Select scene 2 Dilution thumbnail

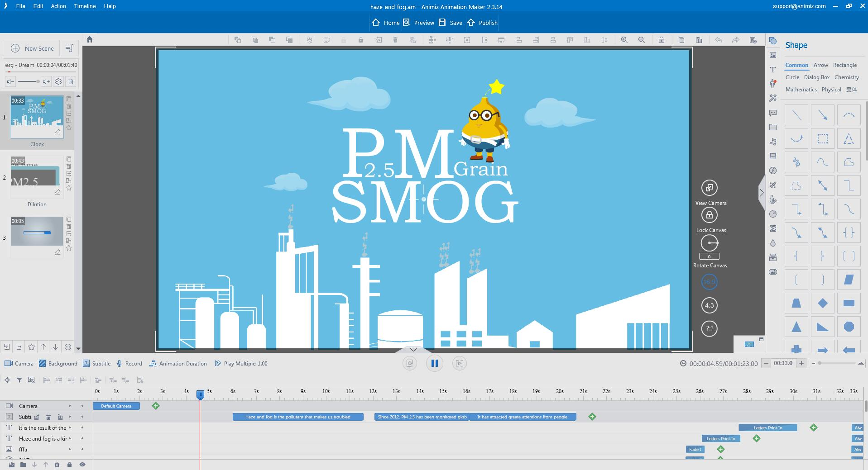click(37, 177)
